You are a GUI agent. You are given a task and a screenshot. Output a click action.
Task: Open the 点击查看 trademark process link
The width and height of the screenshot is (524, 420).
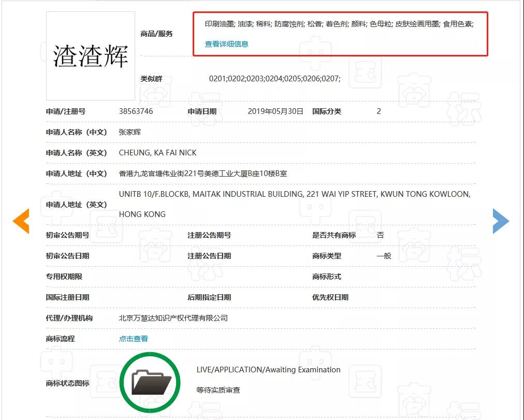click(x=134, y=339)
